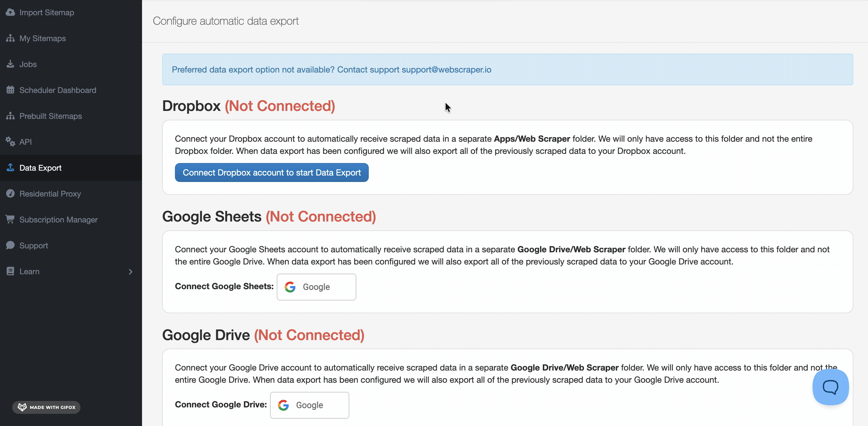Click the Scheduler Dashboard calendar icon
868x426 pixels.
coord(10,90)
